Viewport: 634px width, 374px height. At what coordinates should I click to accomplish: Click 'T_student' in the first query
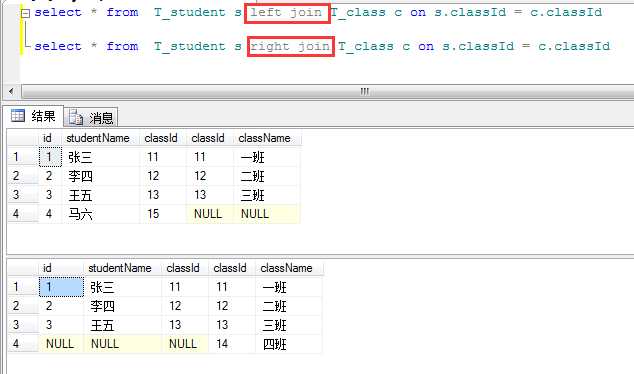tap(189, 13)
